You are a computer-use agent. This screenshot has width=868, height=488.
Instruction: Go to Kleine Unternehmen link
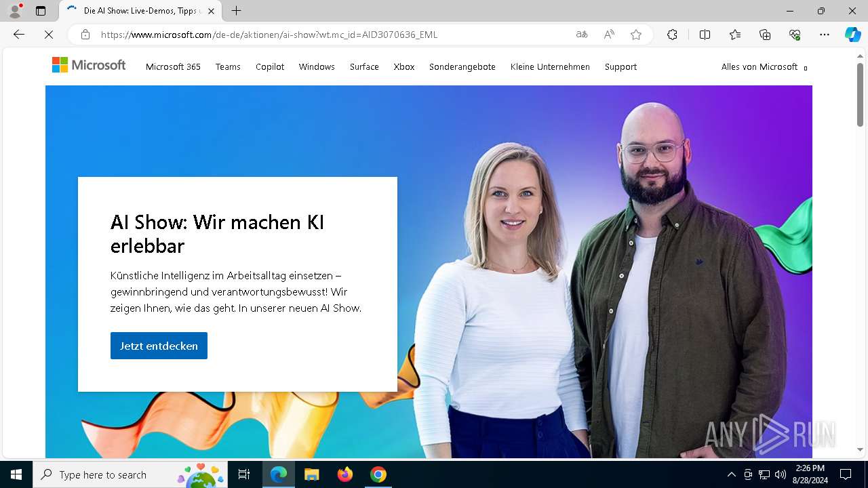550,66
